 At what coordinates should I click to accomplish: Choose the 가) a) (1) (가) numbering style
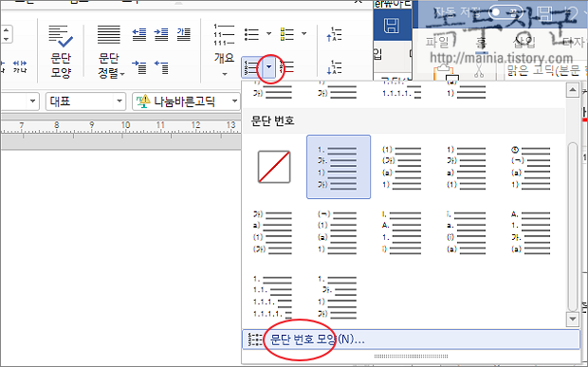tap(272, 231)
